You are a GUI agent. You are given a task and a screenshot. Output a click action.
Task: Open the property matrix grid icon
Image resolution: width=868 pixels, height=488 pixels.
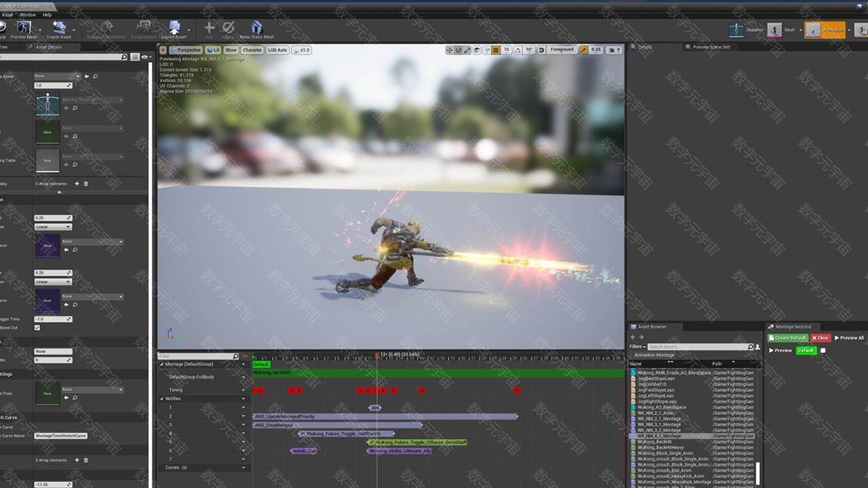(135, 57)
